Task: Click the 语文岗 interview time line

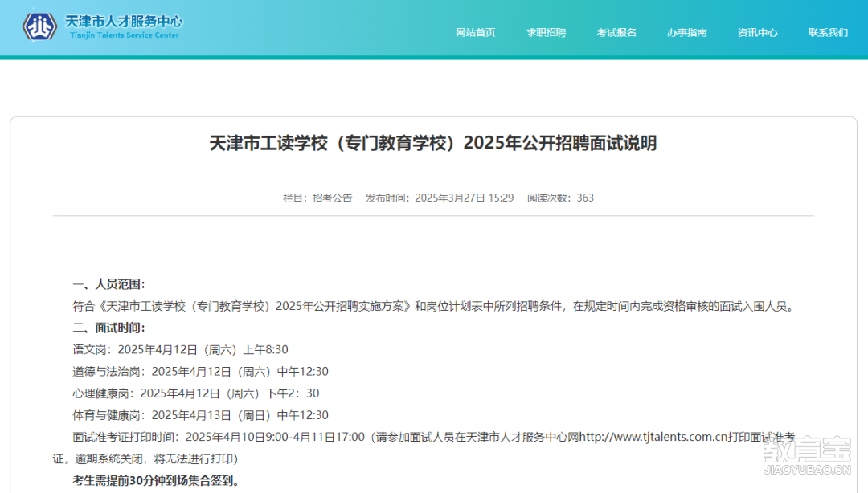Action: [181, 350]
